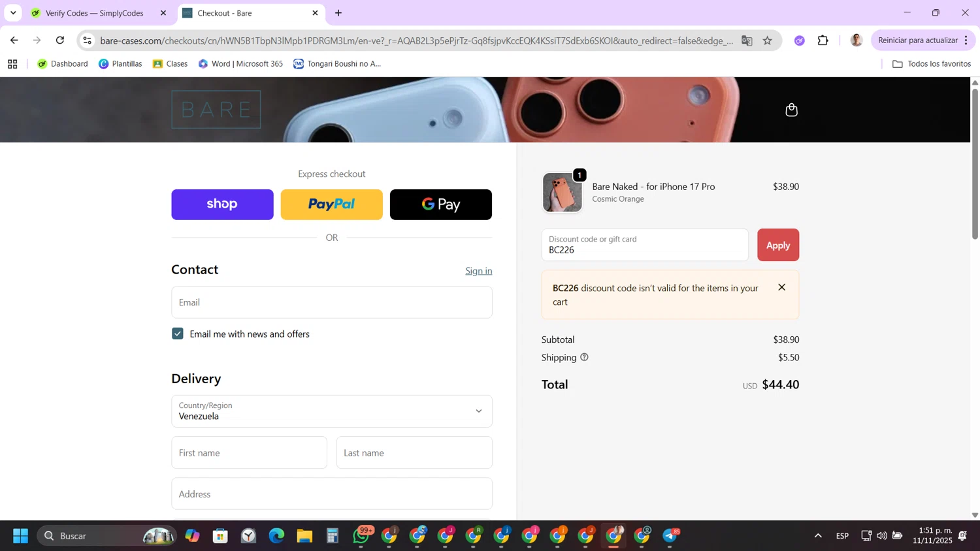Open WhatsApp from the taskbar
The image size is (980, 551).
click(x=361, y=536)
